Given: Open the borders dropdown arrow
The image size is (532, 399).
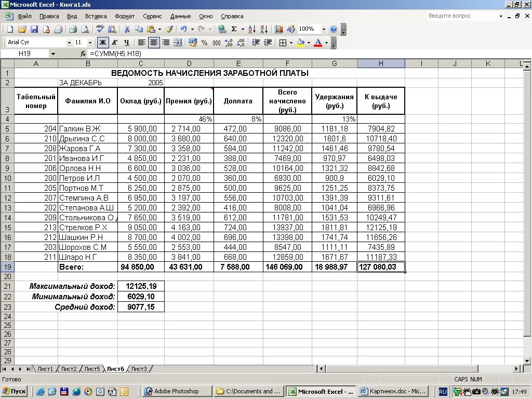Looking at the screenshot, I should pyautogui.click(x=291, y=43).
